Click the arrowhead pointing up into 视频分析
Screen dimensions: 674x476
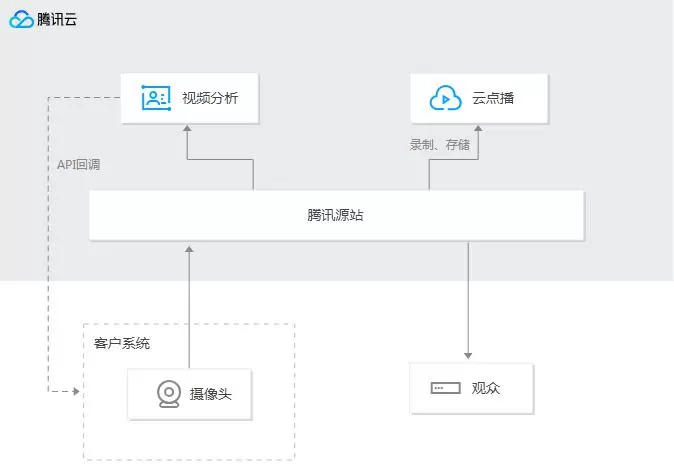[187, 129]
